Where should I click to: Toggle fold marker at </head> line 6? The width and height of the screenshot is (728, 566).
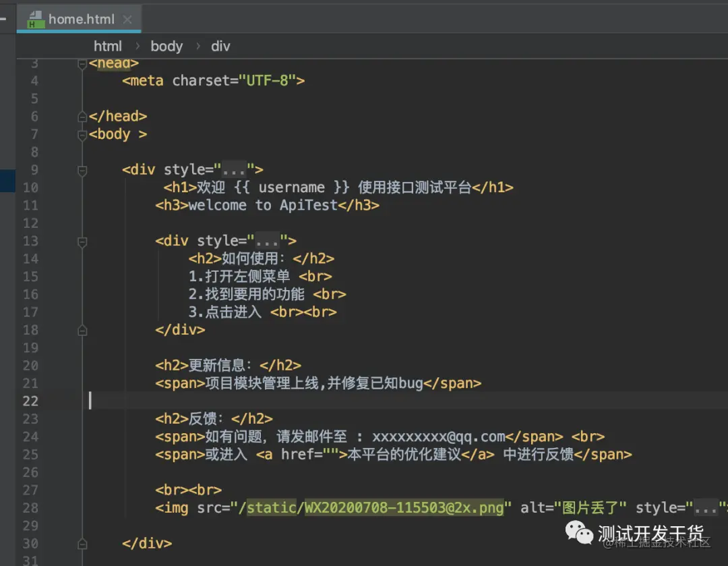point(82,116)
